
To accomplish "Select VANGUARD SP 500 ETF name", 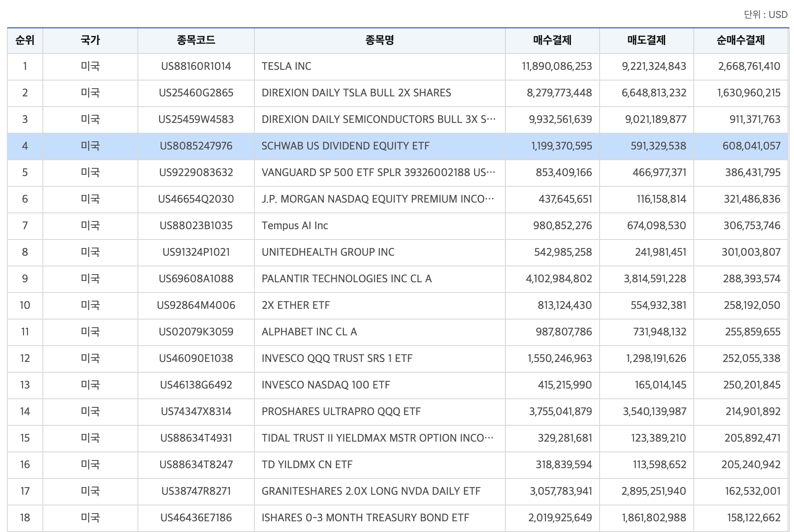I will pos(379,173).
